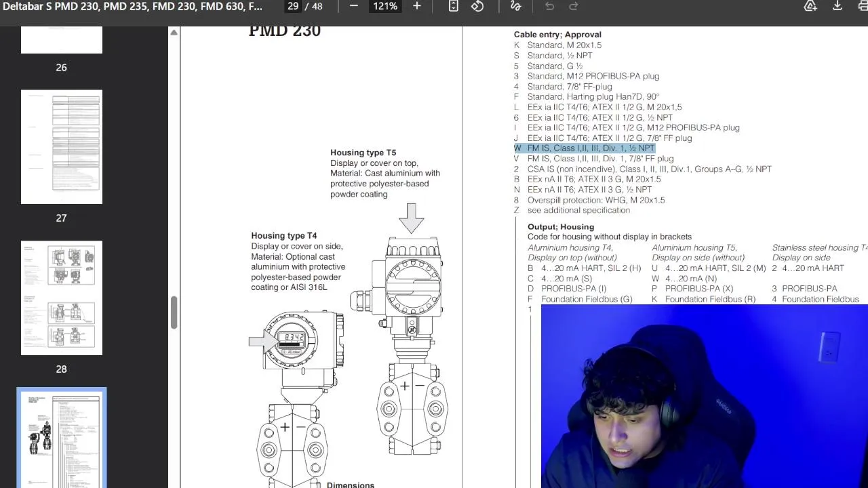Image resolution: width=868 pixels, height=488 pixels.
Task: Click 'PROFIBUS-PA (I)' option text
Action: [x=574, y=289]
